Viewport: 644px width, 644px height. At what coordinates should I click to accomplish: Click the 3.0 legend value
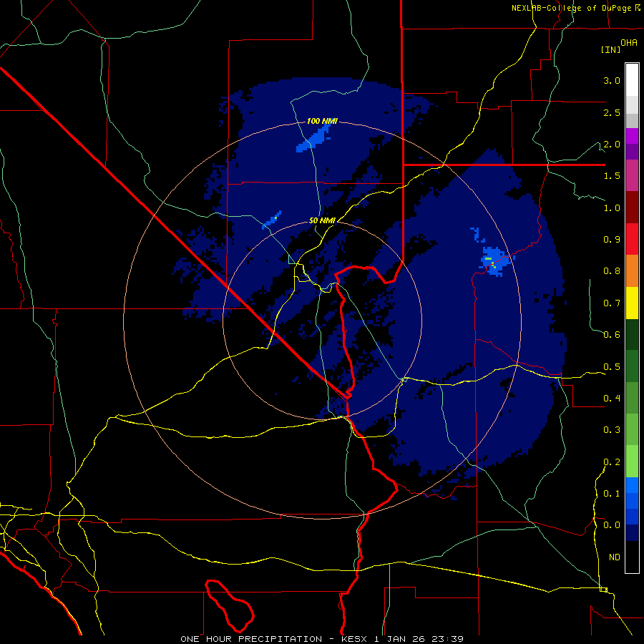tap(612, 80)
